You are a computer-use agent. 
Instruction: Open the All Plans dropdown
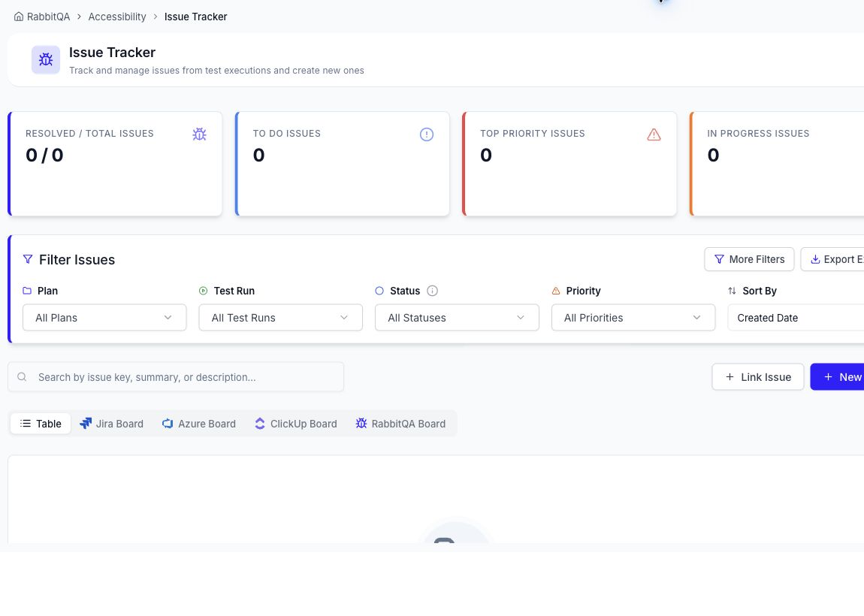104,317
